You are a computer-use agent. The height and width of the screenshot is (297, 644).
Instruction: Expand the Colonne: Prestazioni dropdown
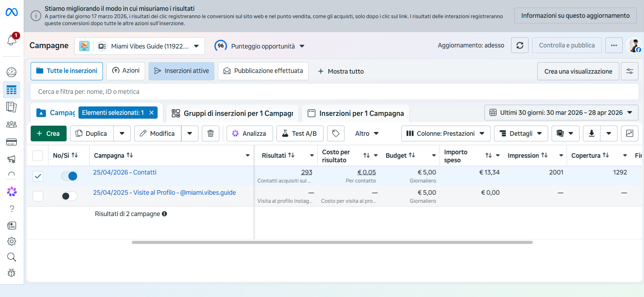click(x=446, y=133)
